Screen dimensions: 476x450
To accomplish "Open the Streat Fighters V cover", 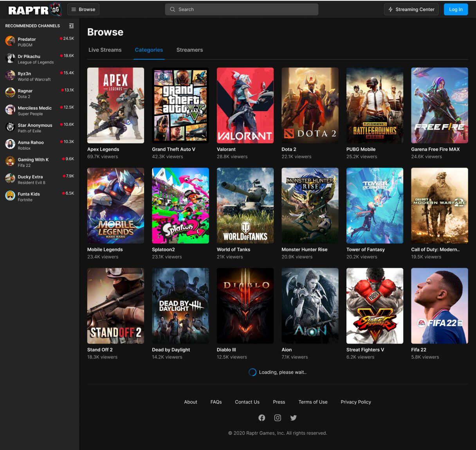I will 375,306.
